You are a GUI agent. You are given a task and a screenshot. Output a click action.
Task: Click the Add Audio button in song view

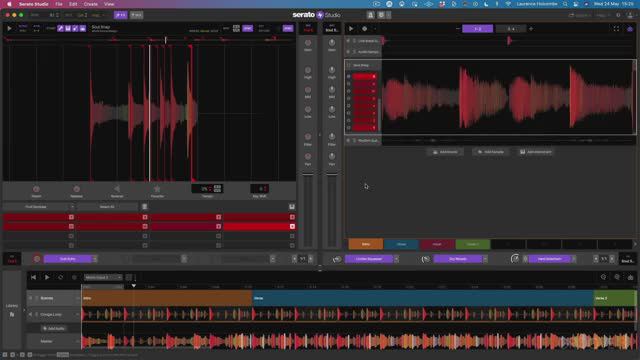point(54,328)
